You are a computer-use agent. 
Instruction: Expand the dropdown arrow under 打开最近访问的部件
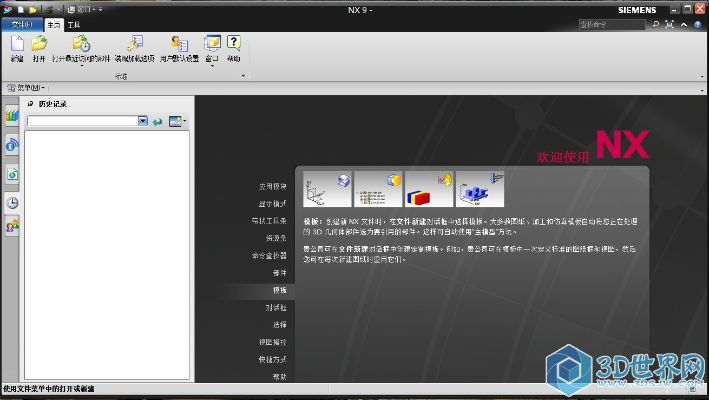[82, 66]
